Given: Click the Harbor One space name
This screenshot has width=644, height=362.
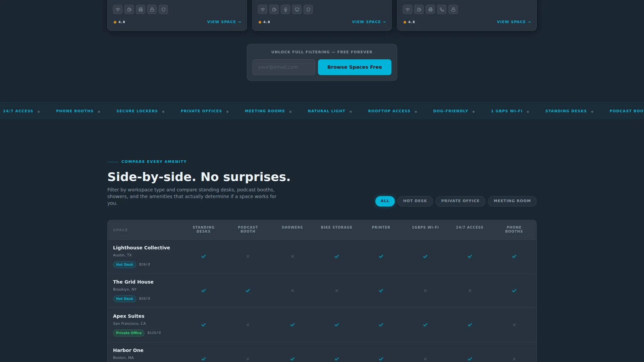Looking at the screenshot, I should pos(128,350).
